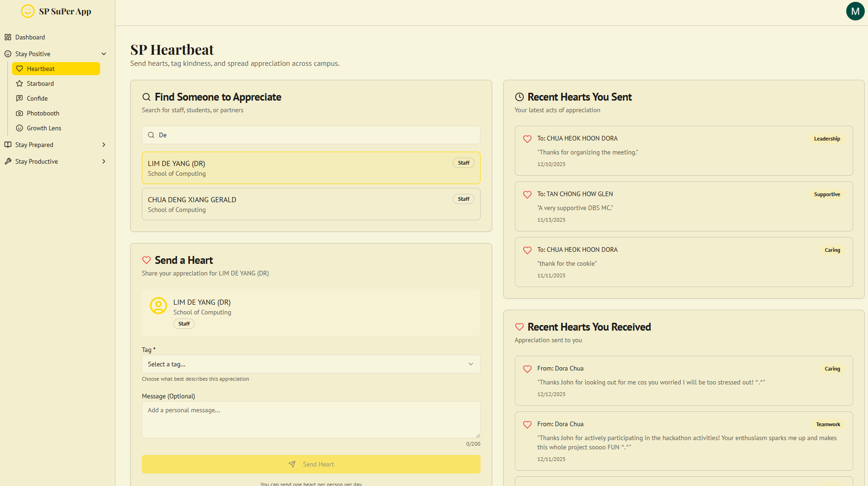Click the Stay Positive smiley icon

[x=8, y=54]
